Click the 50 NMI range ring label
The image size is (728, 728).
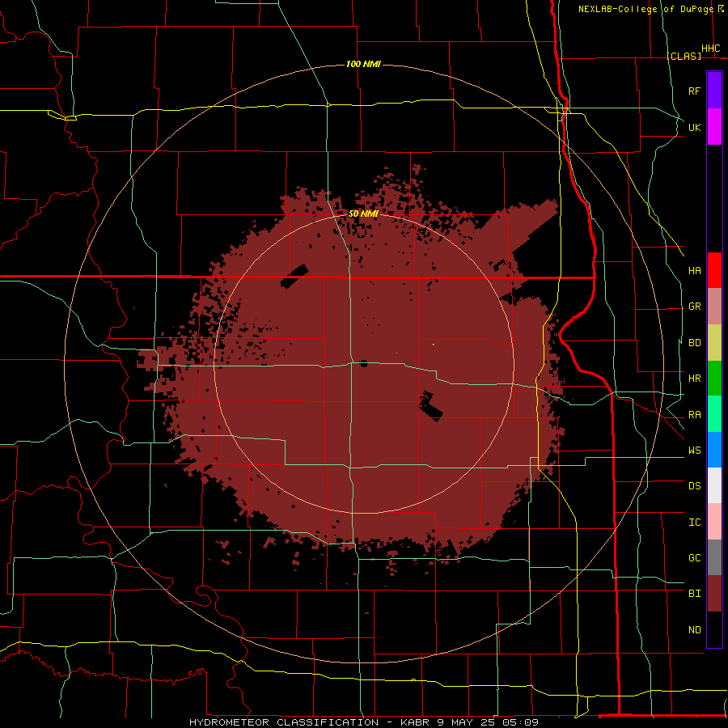tap(363, 214)
